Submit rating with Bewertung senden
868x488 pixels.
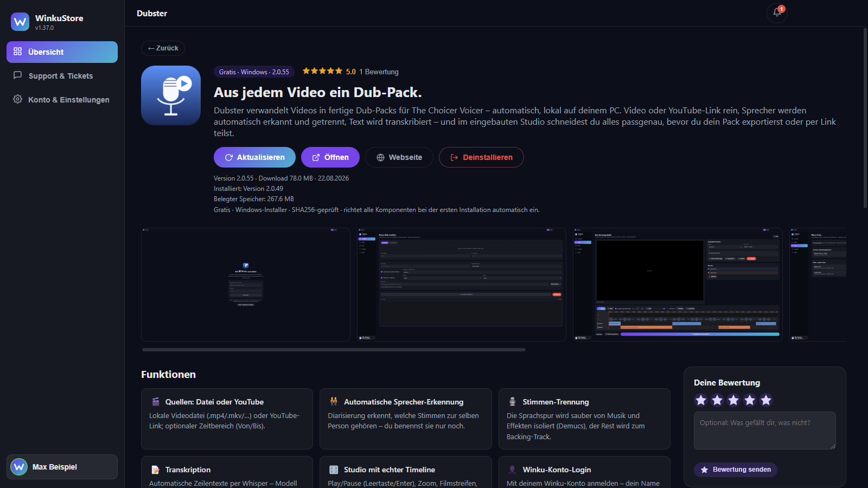[x=736, y=470]
